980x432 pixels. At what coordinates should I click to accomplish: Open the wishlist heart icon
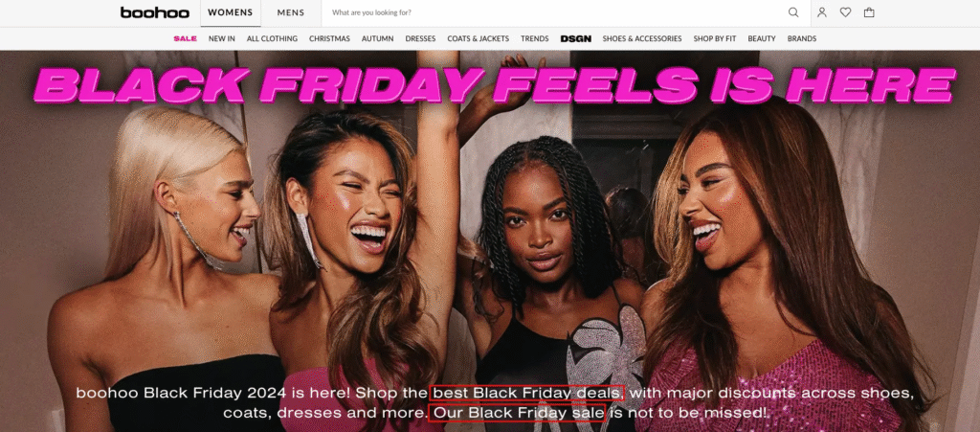click(845, 12)
